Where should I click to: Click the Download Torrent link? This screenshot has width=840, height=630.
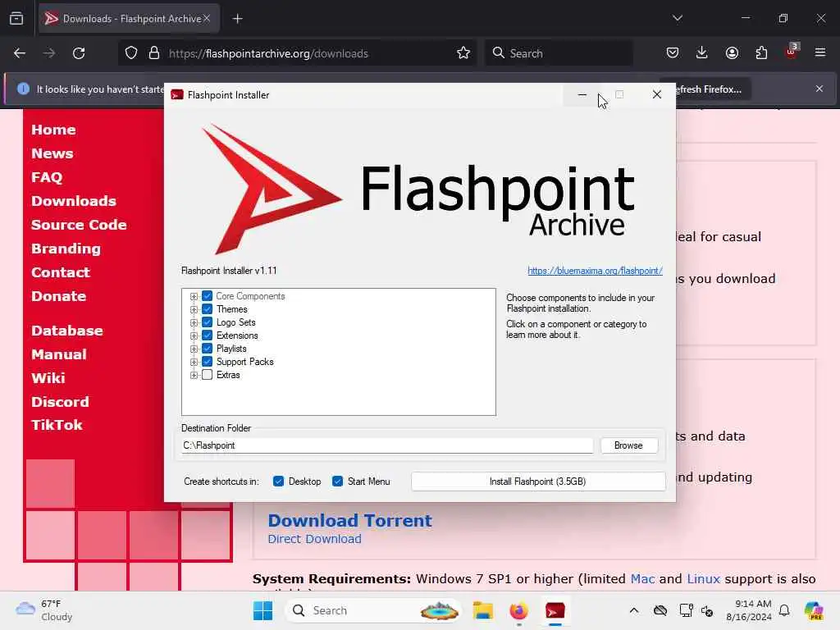[349, 520]
